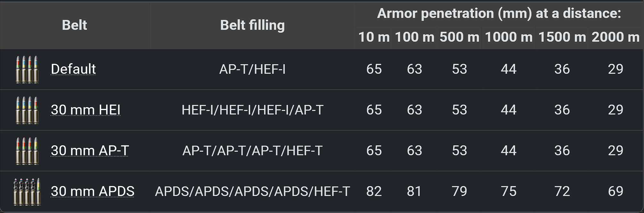Click the 30 mm AP-T belt icon
This screenshot has height=213, width=644.
pos(27,151)
